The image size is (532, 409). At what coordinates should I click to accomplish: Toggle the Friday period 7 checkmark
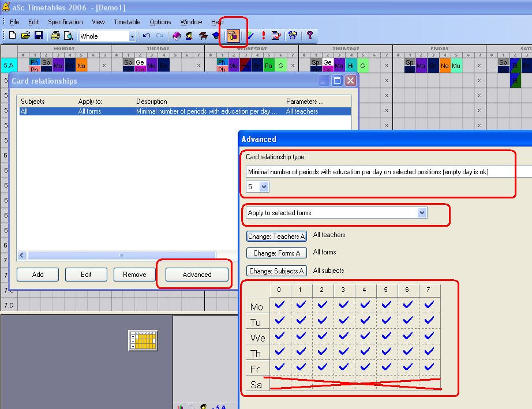click(429, 367)
